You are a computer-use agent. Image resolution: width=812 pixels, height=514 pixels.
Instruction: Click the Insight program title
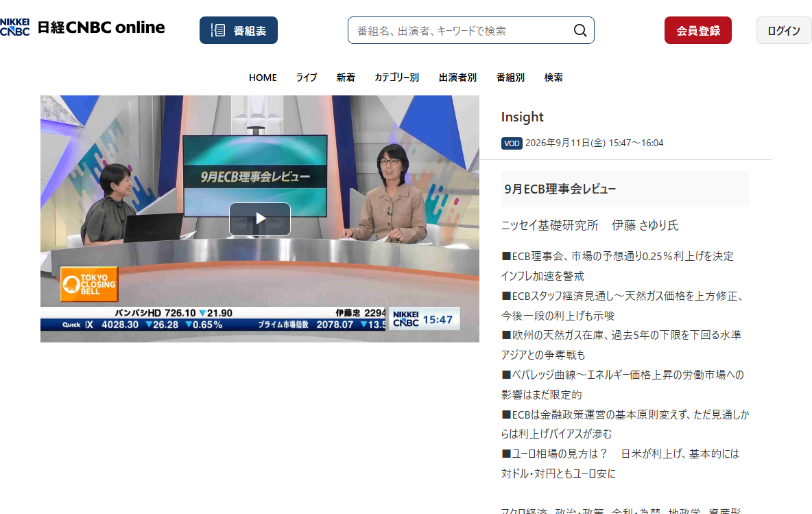click(522, 117)
